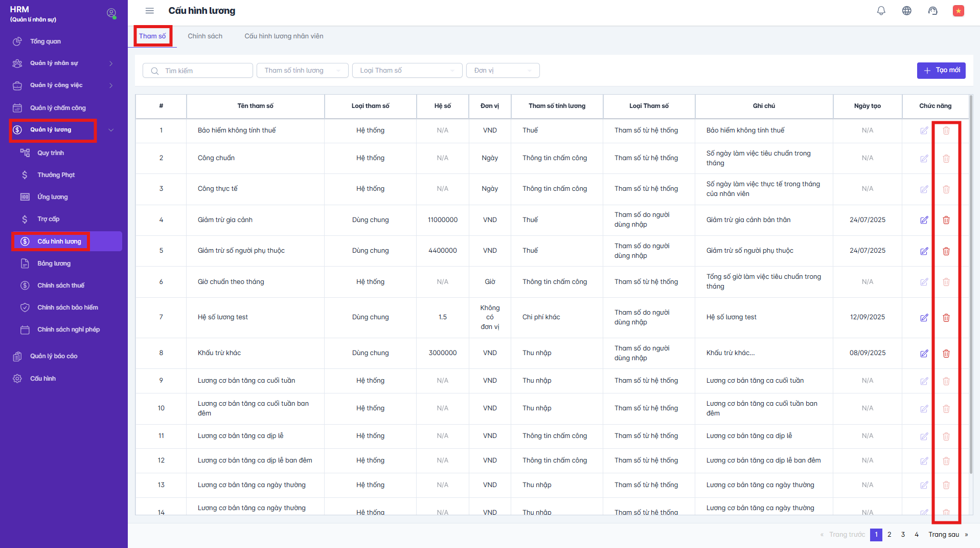Click the Tạo mới button
Viewport: 980px width, 548px height.
point(941,71)
